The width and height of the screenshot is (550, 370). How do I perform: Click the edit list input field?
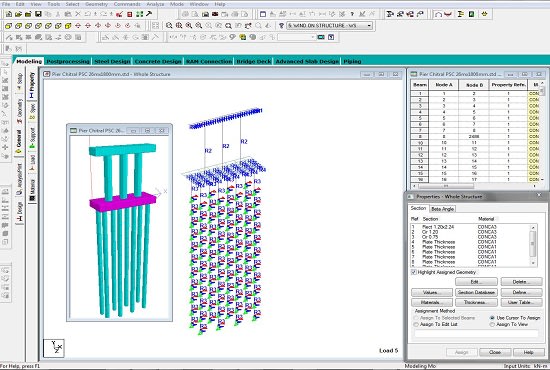[476, 334]
